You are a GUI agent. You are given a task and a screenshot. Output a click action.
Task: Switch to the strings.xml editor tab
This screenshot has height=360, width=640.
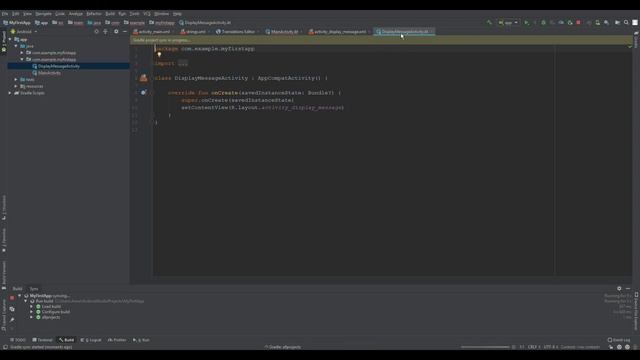tap(194, 32)
